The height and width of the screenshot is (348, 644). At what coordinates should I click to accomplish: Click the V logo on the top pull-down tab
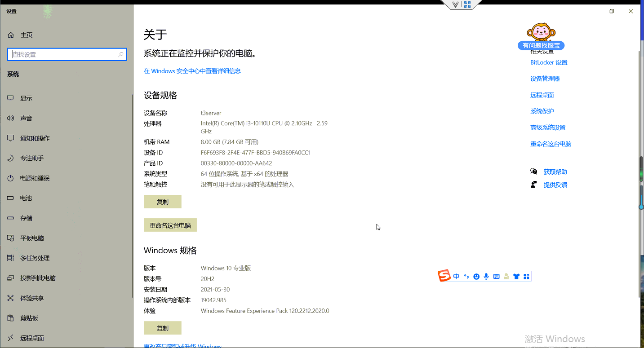pyautogui.click(x=455, y=4)
